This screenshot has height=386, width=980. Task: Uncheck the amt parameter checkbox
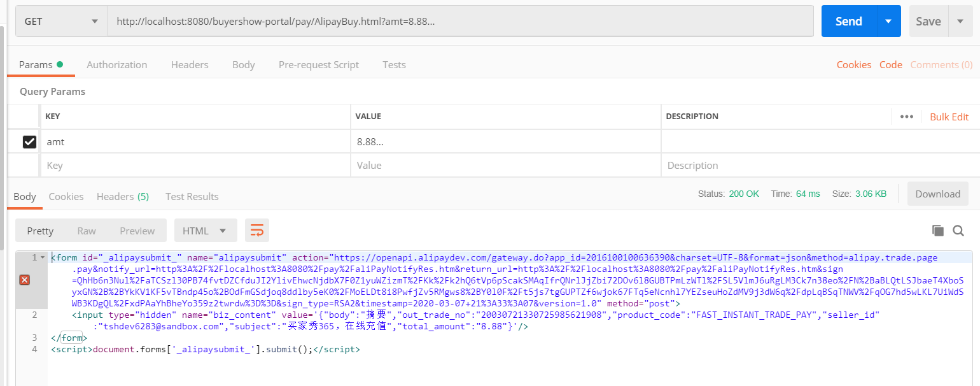click(29, 141)
